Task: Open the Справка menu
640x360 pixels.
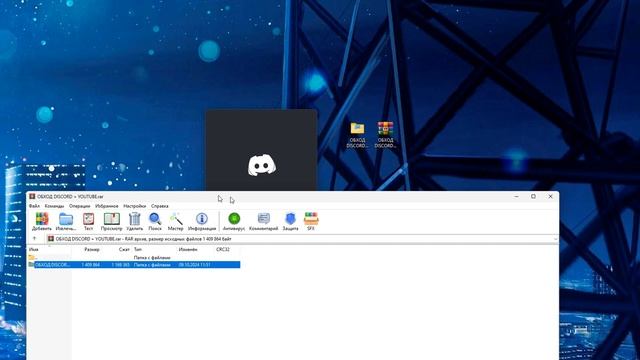Action: tap(160, 206)
